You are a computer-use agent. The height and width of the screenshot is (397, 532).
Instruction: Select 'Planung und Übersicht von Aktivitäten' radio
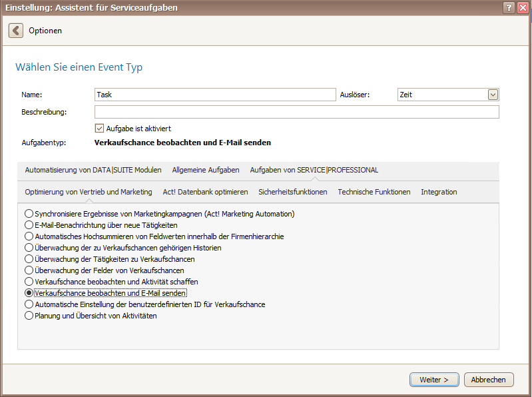(29, 316)
